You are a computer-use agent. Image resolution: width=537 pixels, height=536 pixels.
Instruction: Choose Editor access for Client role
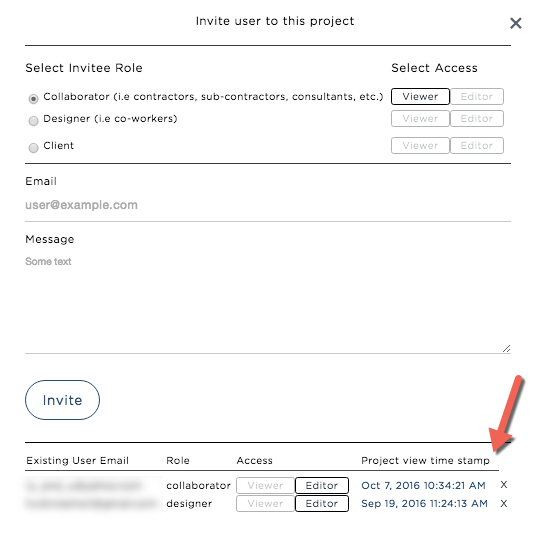(x=476, y=146)
